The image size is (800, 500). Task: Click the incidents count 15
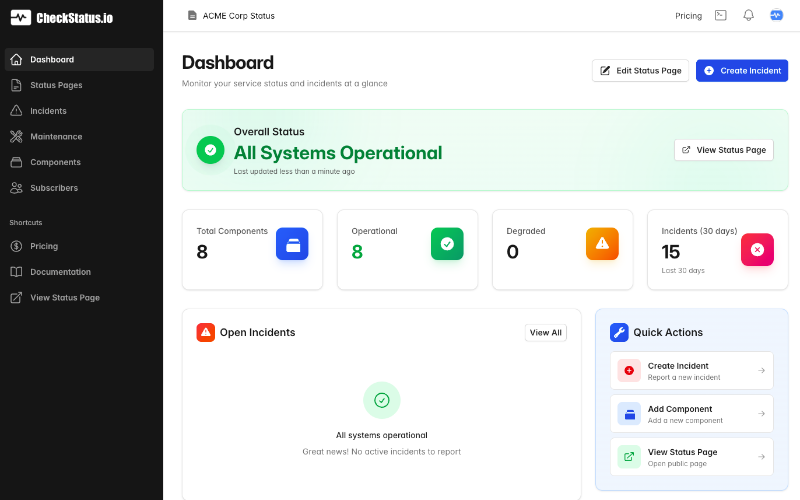point(670,252)
